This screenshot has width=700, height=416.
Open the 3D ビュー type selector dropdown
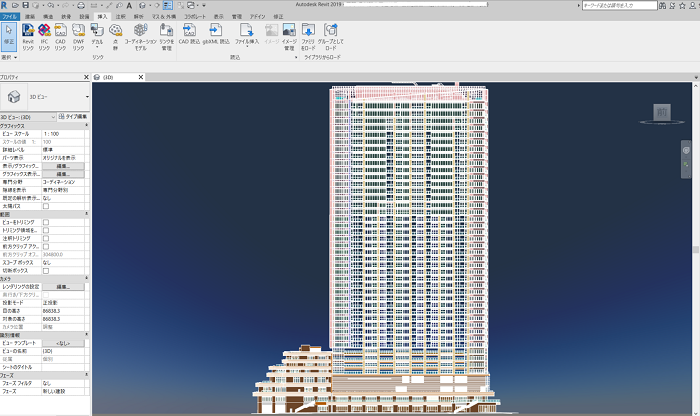click(x=87, y=98)
